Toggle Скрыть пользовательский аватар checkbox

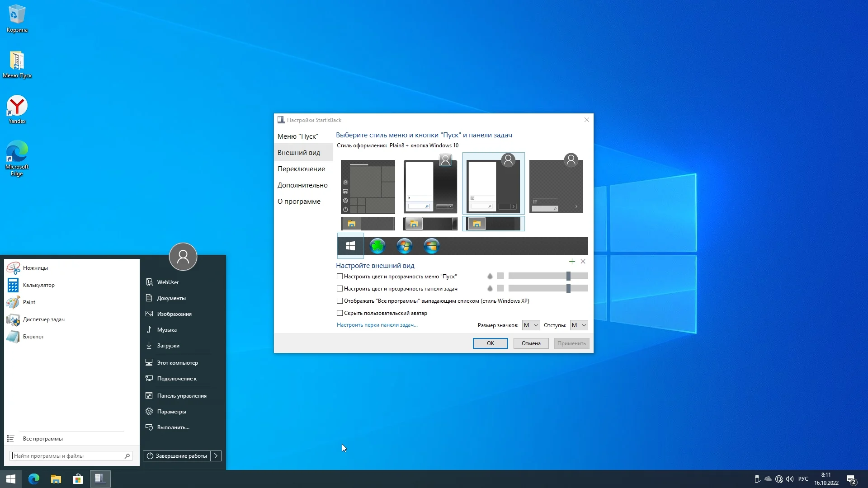pos(340,313)
